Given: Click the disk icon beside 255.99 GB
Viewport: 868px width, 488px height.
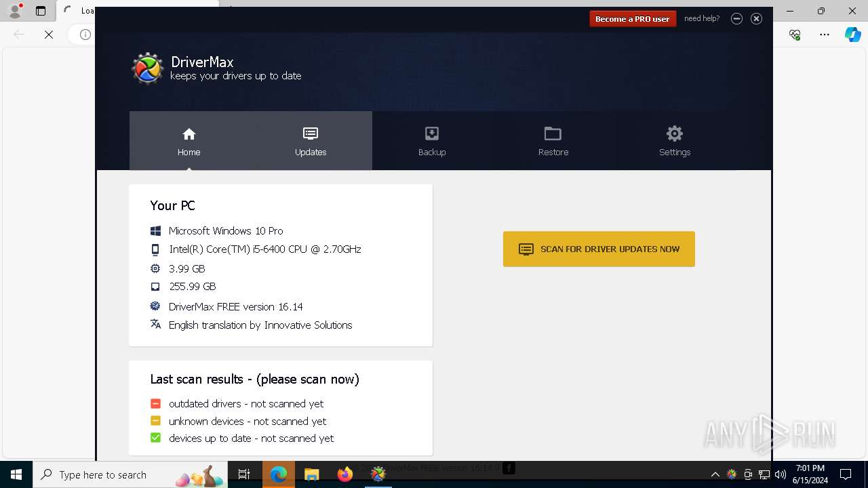Looking at the screenshot, I should click(x=155, y=287).
